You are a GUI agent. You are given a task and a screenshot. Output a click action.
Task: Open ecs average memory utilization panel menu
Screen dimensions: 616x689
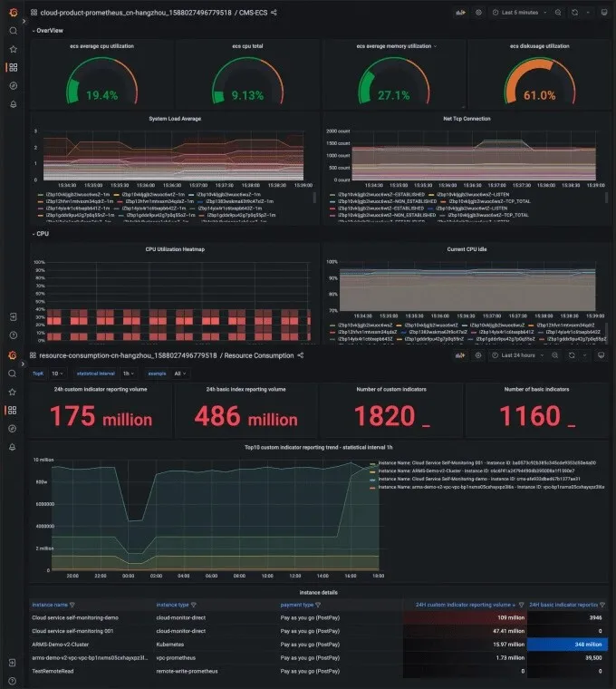(x=435, y=46)
